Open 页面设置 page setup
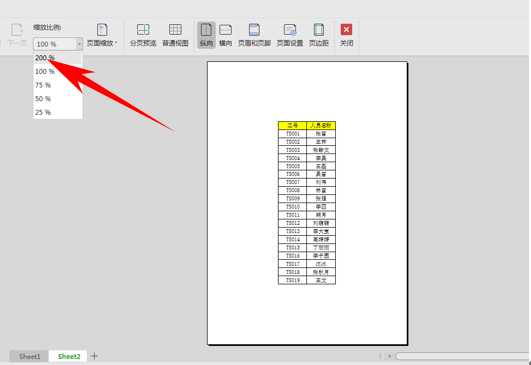531x365 pixels. point(290,35)
